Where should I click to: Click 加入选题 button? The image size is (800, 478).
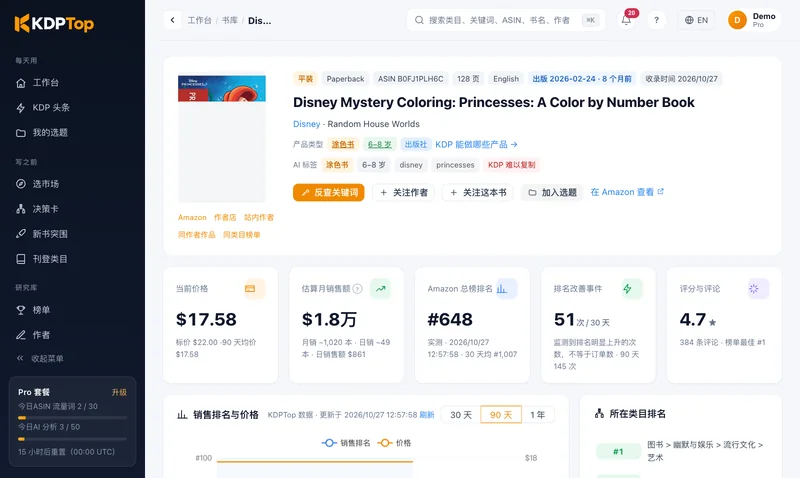click(552, 192)
